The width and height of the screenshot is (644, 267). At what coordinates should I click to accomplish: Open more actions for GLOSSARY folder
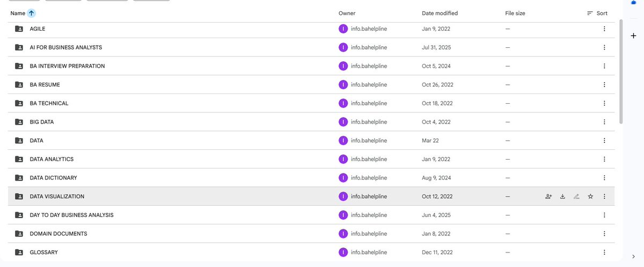pos(604,252)
